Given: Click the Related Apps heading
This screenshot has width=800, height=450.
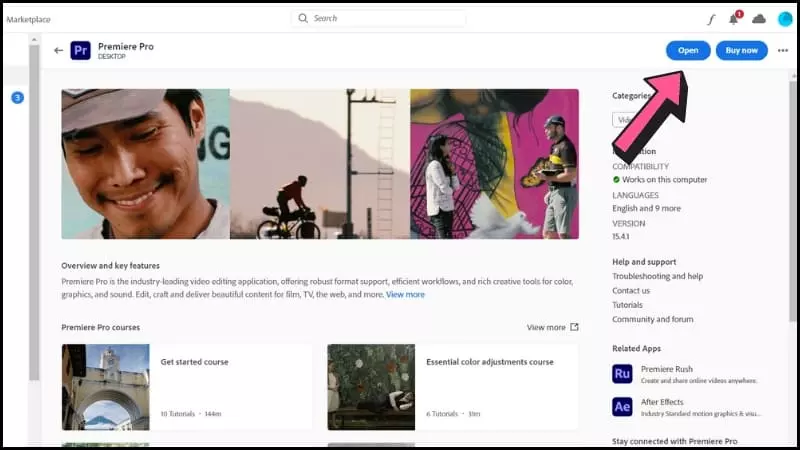Looking at the screenshot, I should tap(636, 348).
